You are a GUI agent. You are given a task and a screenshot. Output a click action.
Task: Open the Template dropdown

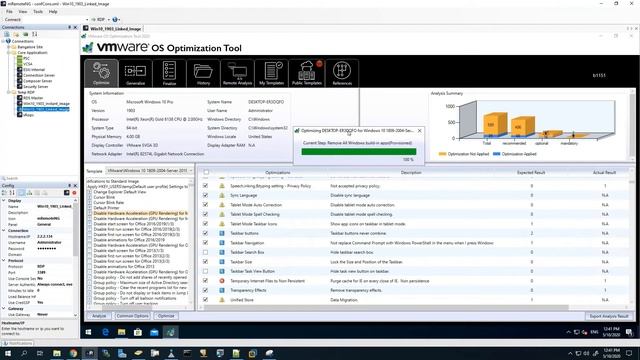149,171
